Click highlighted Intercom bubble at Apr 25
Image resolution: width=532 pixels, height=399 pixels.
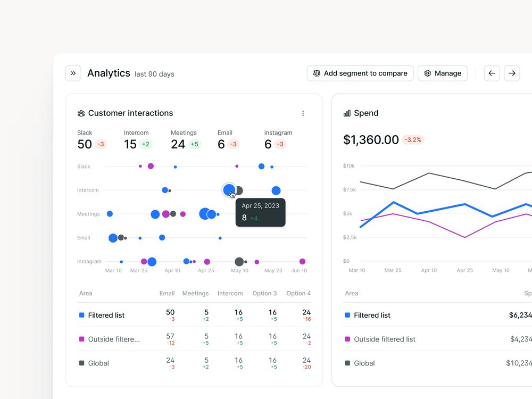pos(229,190)
